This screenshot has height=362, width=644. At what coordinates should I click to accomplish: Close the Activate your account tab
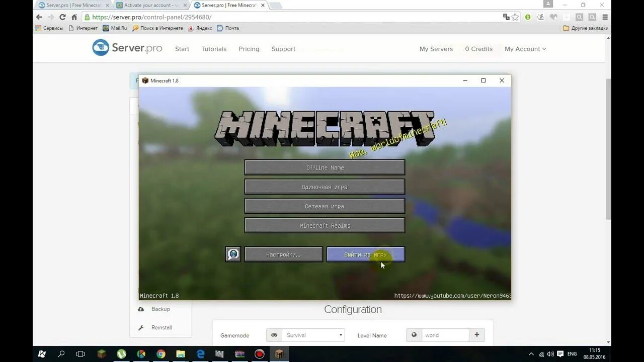tap(185, 5)
